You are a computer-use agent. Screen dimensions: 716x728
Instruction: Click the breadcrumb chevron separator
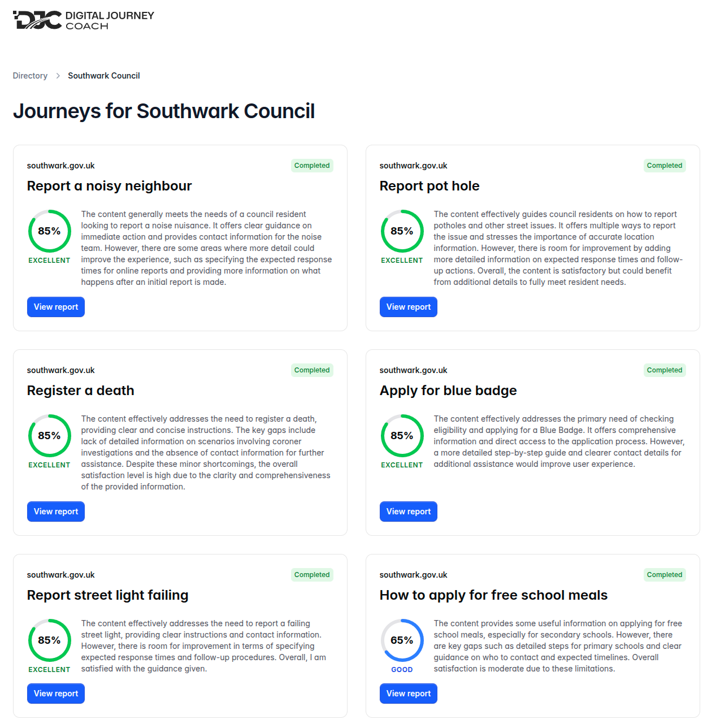pyautogui.click(x=58, y=76)
